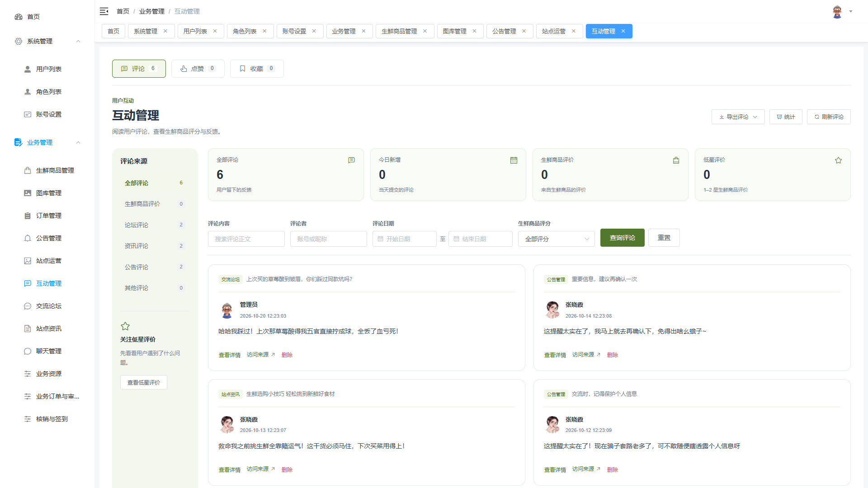This screenshot has height=488, width=868.
Task: Open the 全部评分 rating dropdown
Action: tap(557, 239)
